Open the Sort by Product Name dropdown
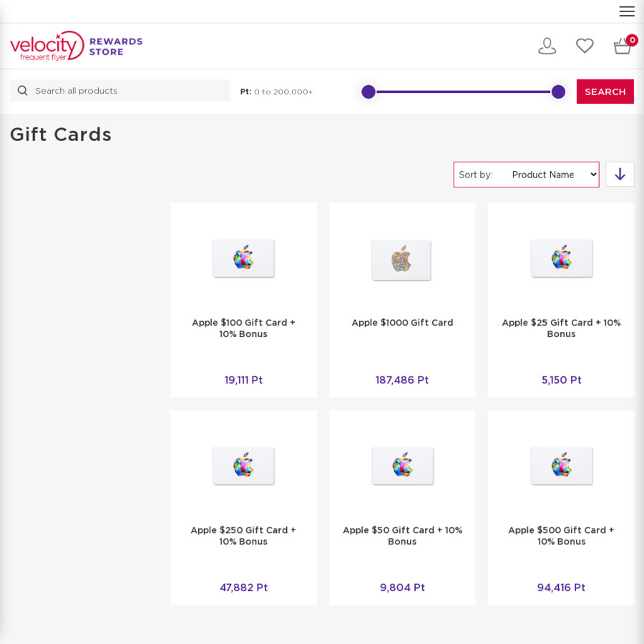 [553, 175]
